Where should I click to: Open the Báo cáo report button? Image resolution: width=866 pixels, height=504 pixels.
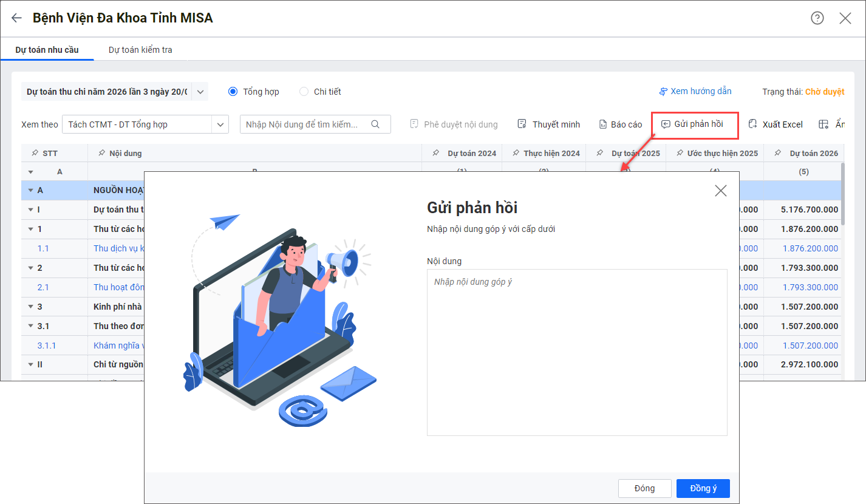620,124
